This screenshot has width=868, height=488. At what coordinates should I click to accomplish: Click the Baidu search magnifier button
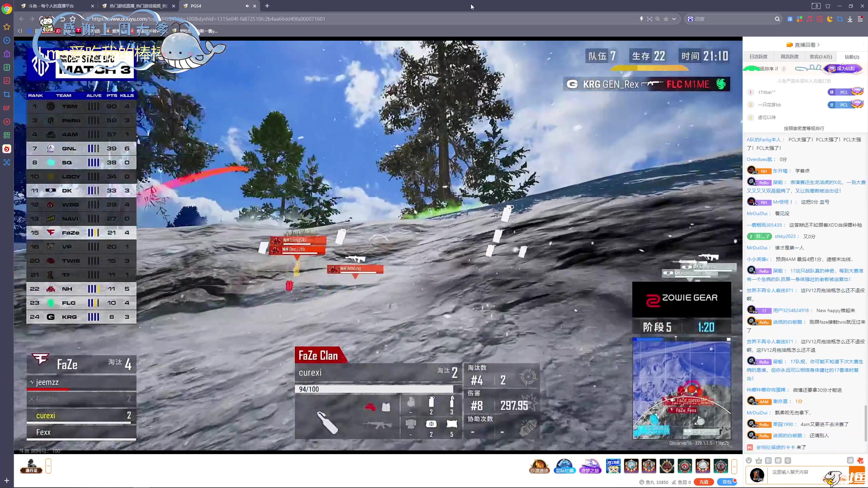777,19
